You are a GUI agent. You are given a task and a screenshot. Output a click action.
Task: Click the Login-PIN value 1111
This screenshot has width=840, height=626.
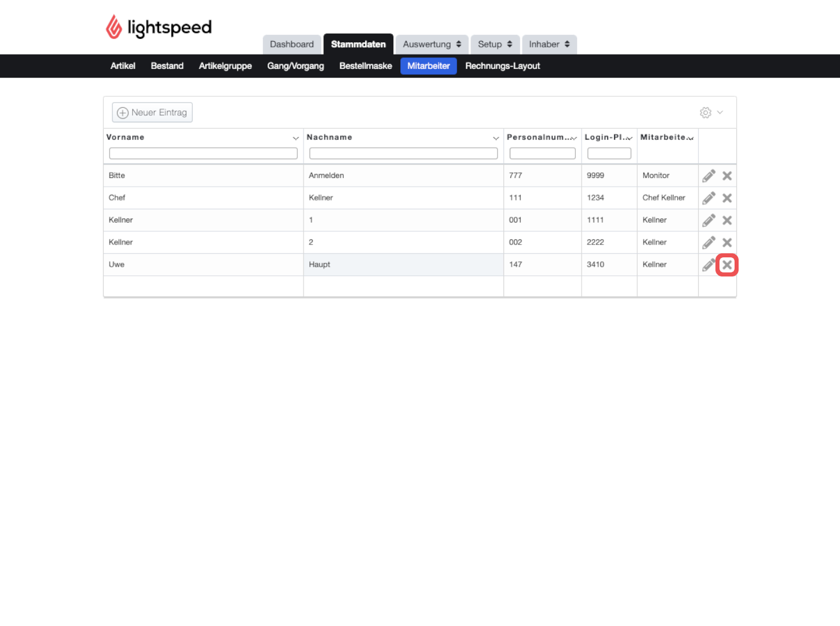pos(596,220)
